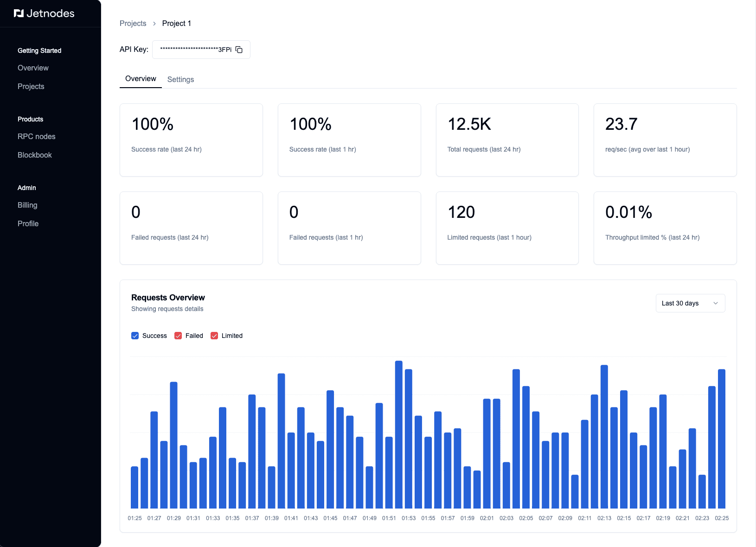The height and width of the screenshot is (547, 756).
Task: Toggle the Failed series checkbox
Action: 178,336
